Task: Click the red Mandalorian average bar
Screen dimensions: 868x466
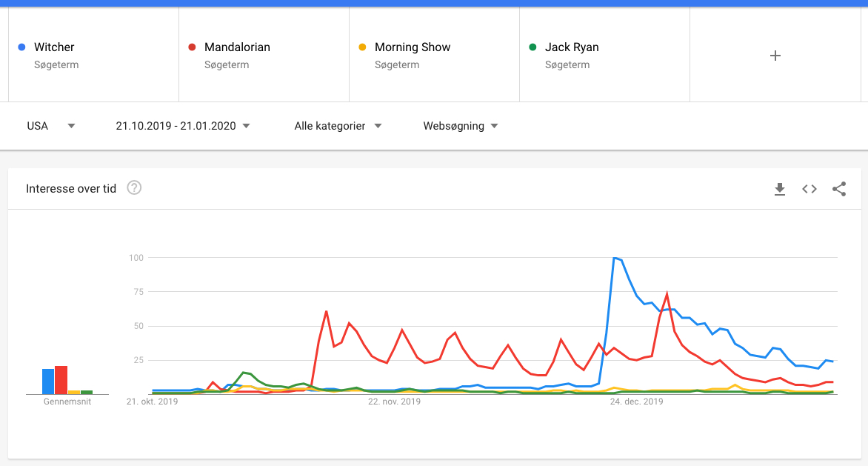Action: coord(61,380)
